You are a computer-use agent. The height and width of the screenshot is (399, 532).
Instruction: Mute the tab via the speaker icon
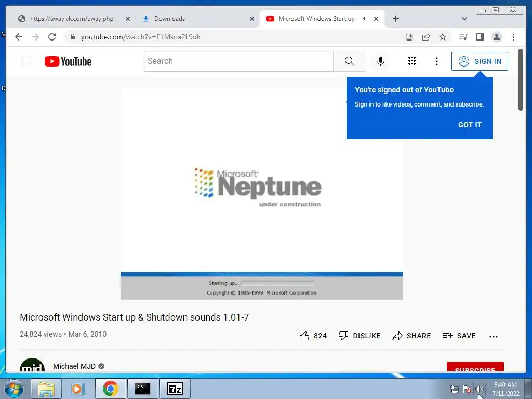(x=365, y=19)
